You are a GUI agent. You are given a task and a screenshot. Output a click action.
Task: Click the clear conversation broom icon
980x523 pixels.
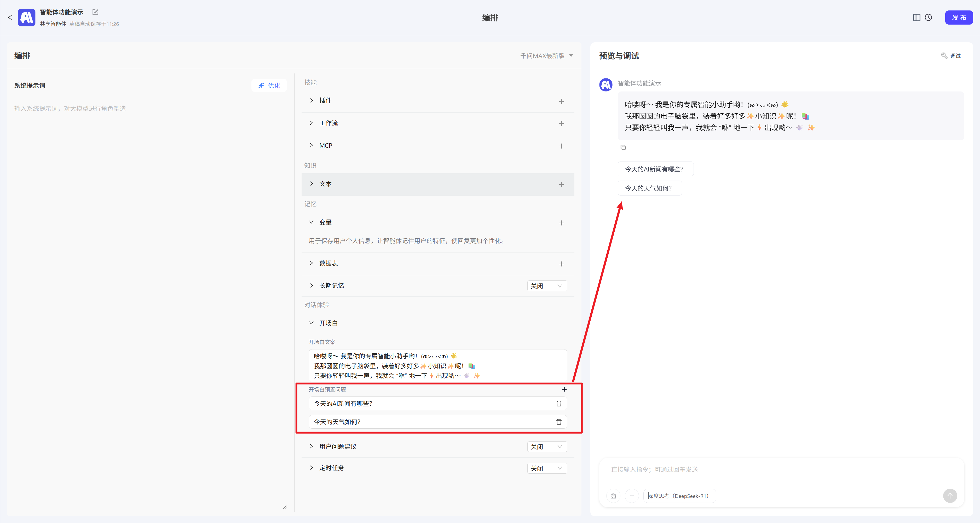point(613,496)
